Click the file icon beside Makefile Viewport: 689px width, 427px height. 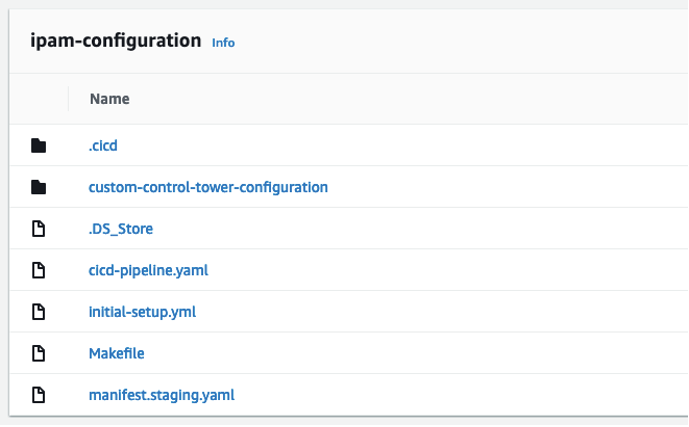[x=39, y=353]
